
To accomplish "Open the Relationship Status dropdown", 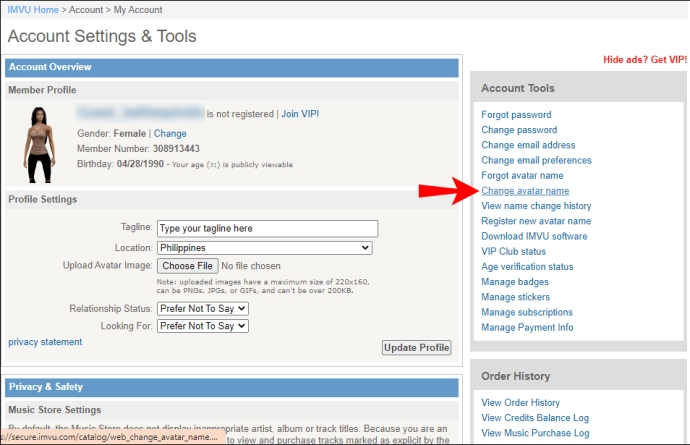I will pos(203,309).
